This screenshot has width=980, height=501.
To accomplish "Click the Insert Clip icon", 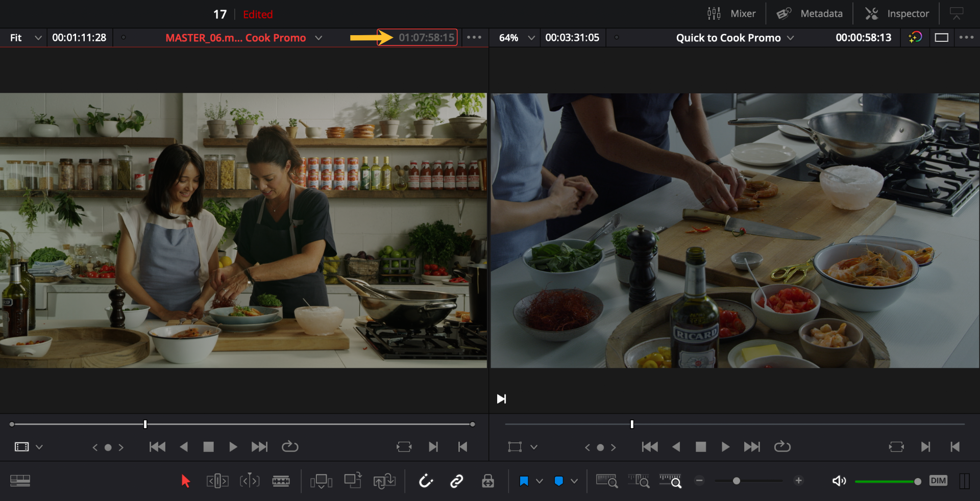I will tap(321, 481).
